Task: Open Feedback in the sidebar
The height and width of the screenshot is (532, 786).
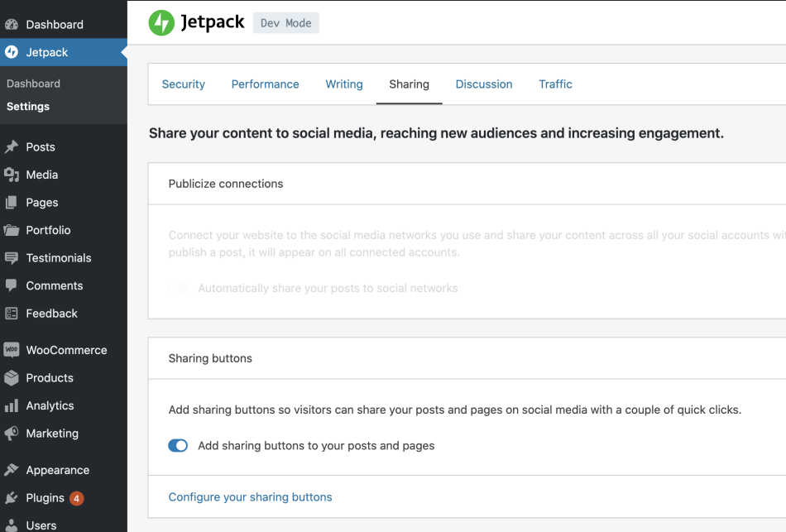Action: (51, 314)
